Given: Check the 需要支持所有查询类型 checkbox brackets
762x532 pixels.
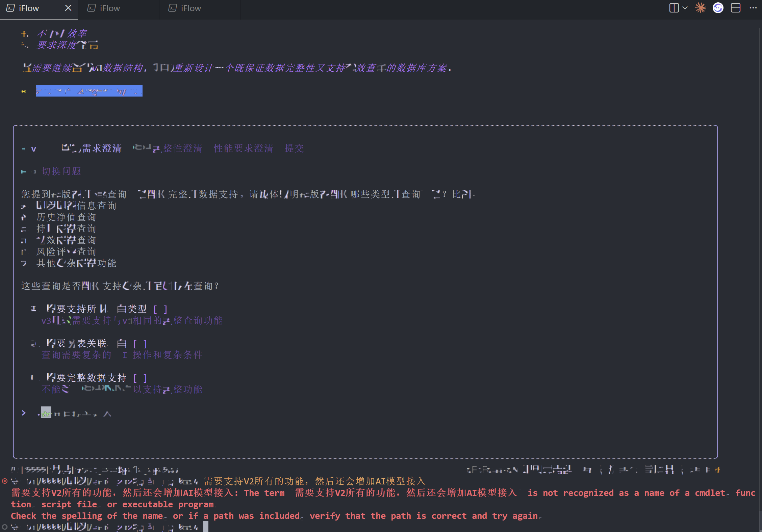Looking at the screenshot, I should click(160, 309).
